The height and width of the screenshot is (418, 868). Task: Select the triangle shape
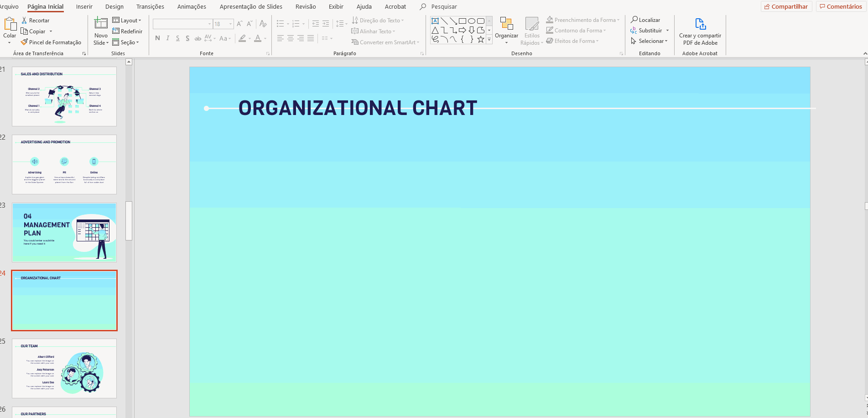[x=435, y=30]
